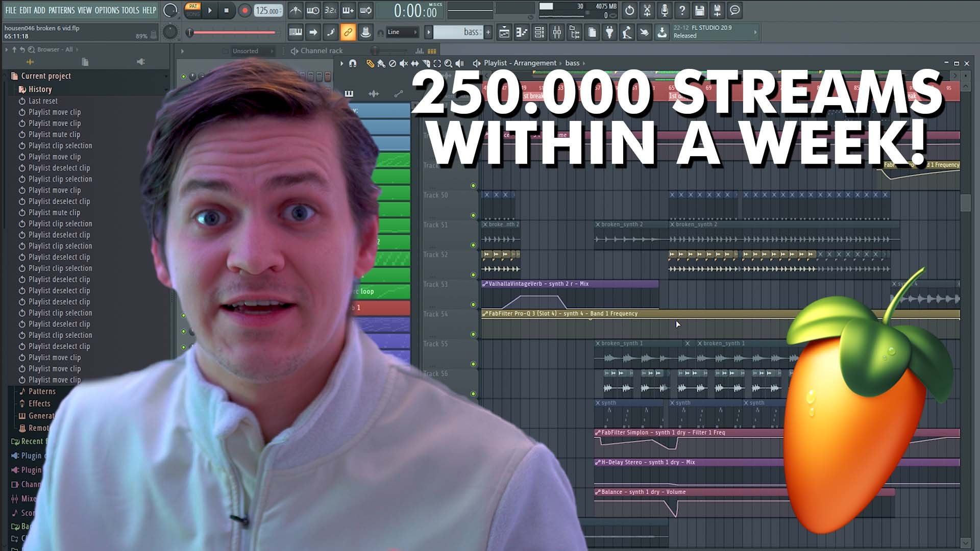Open the TOOLS menu

click(x=130, y=10)
